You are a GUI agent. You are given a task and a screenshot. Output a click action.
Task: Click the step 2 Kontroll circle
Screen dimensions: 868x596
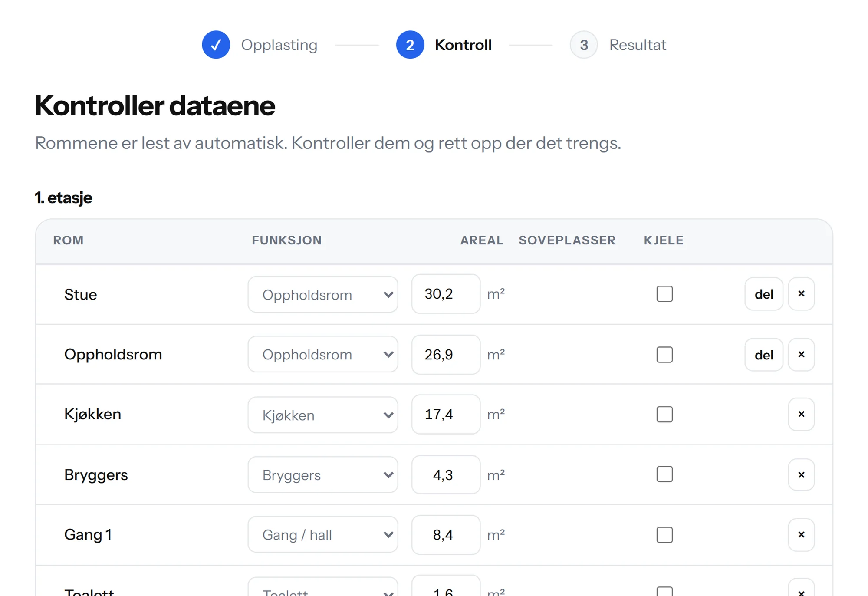point(410,45)
